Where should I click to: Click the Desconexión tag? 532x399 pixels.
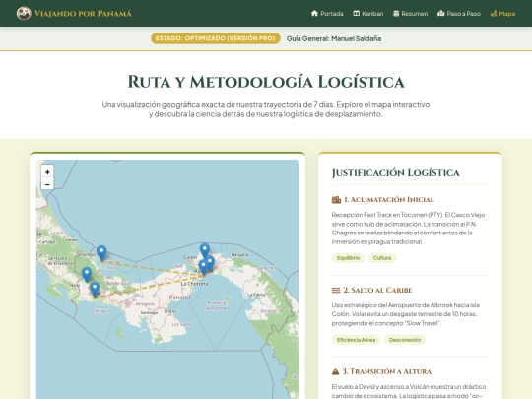(x=405, y=340)
